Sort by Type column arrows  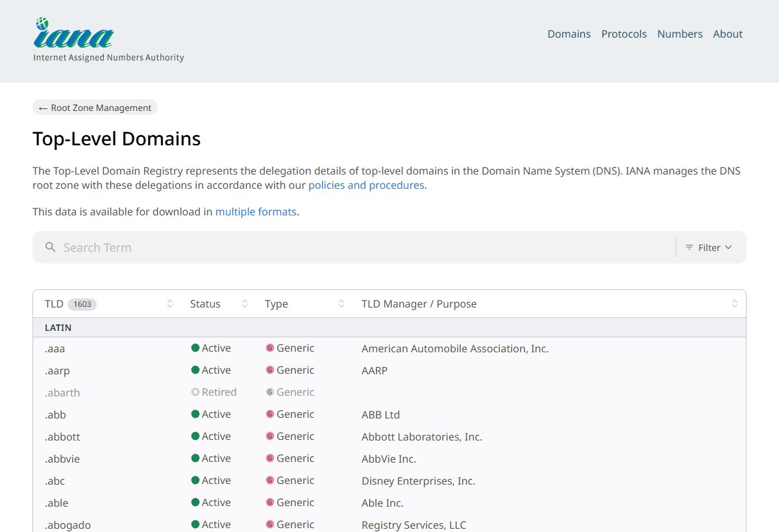(x=341, y=304)
